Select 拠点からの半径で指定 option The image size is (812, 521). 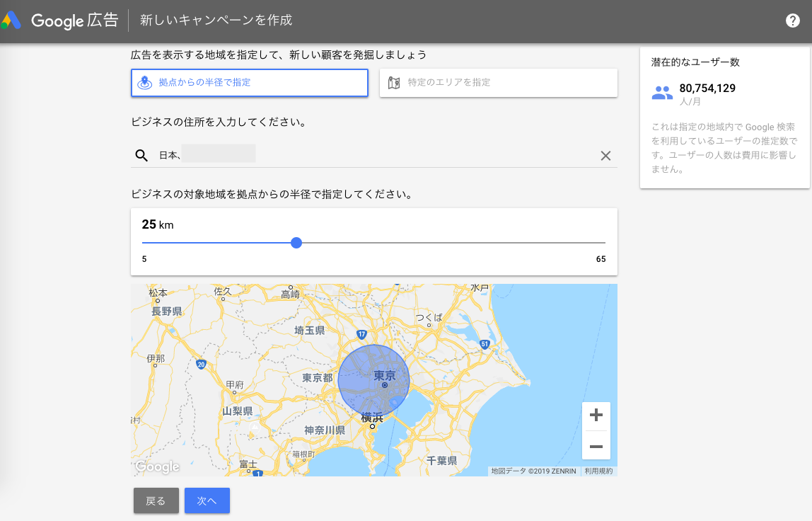[x=250, y=82]
